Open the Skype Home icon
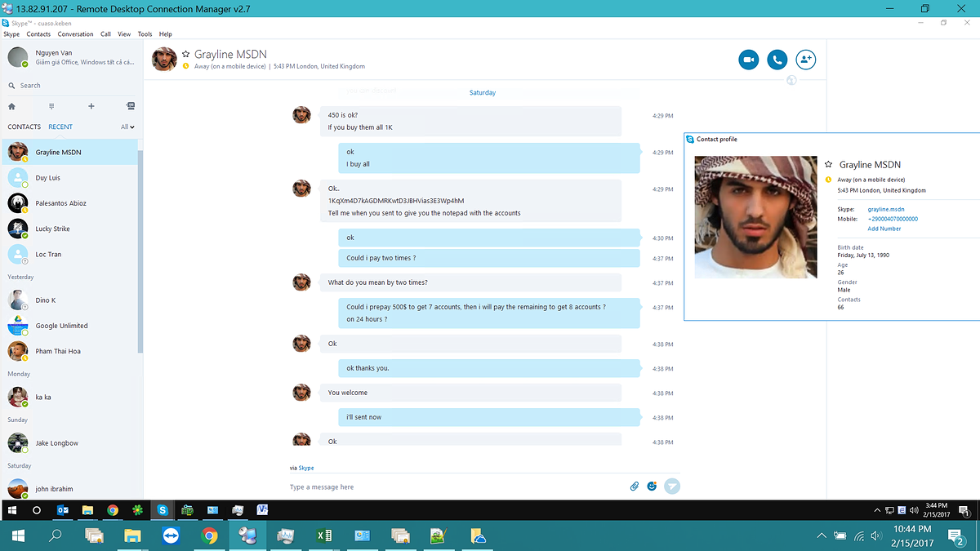Screen dimensions: 980x551 point(11,106)
